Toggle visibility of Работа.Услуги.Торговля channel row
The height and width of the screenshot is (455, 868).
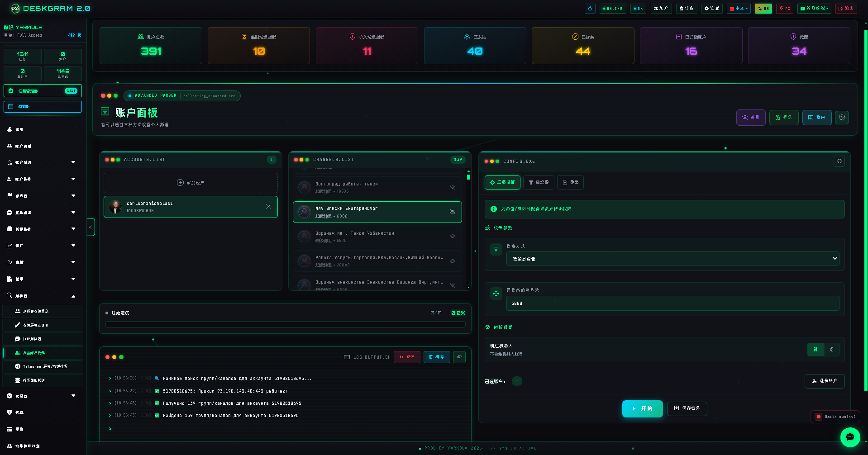click(453, 261)
